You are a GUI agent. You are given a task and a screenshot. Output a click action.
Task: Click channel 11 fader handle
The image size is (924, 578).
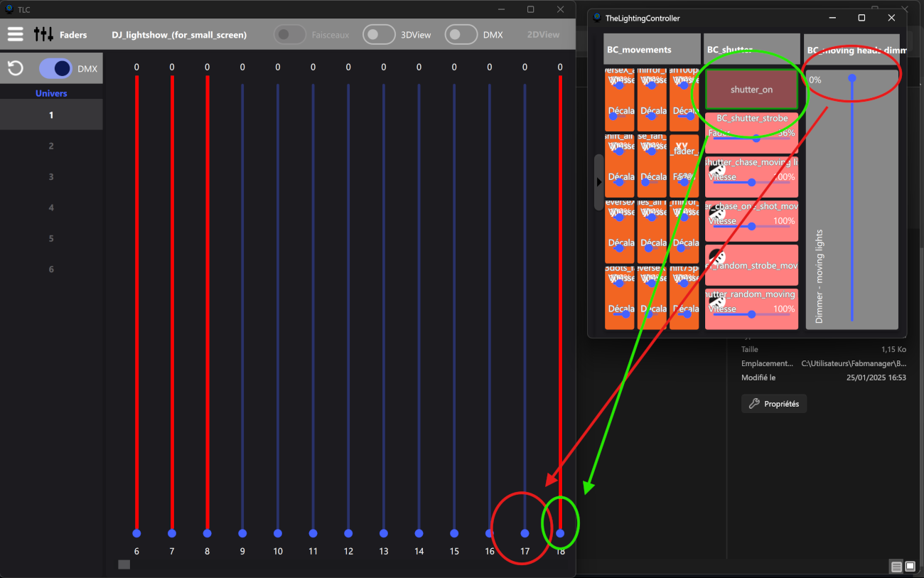[x=313, y=533]
